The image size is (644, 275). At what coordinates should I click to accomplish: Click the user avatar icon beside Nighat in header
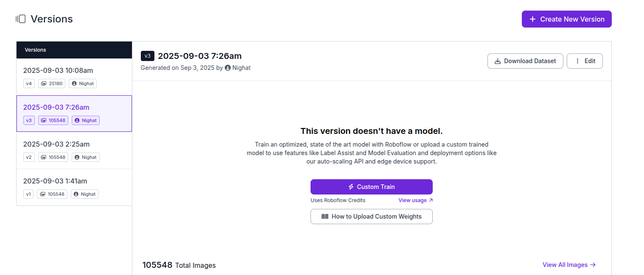[x=228, y=68]
